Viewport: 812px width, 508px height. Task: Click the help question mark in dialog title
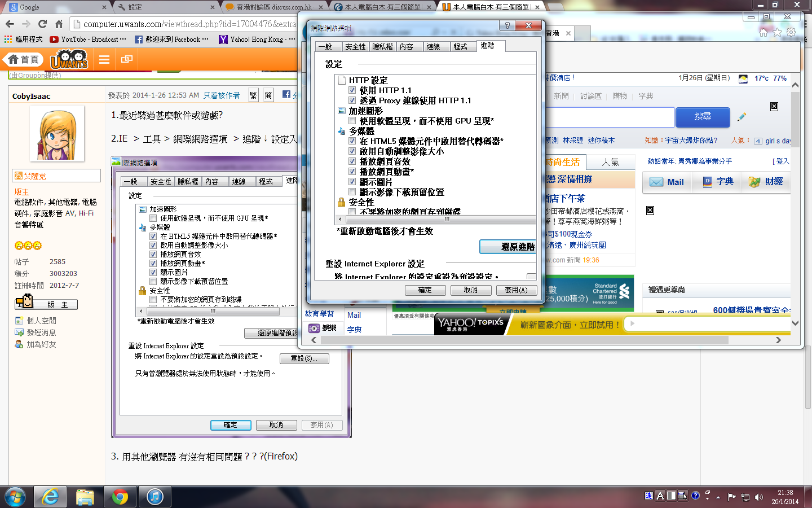pos(507,25)
